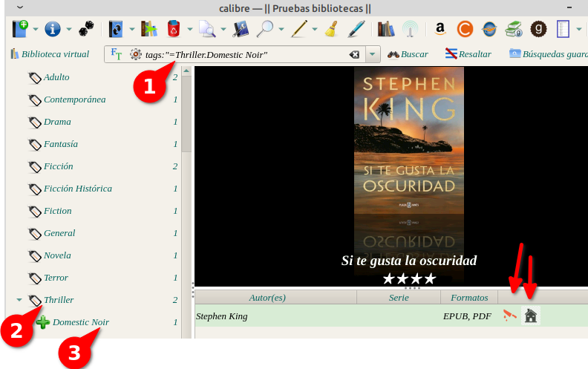Open the Amazon store icon
The image size is (588, 369).
(x=440, y=29)
